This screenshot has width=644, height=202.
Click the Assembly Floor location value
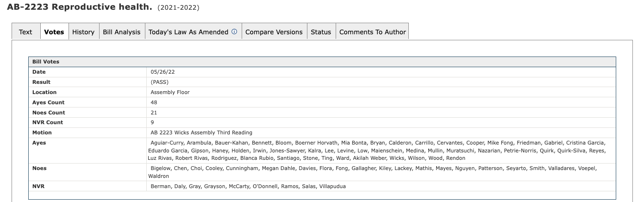[x=170, y=92]
